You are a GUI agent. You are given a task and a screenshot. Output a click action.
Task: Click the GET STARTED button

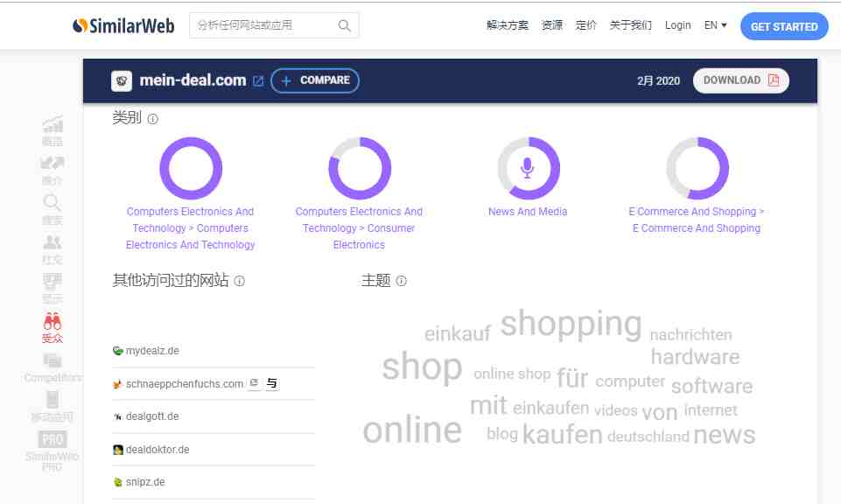784,26
